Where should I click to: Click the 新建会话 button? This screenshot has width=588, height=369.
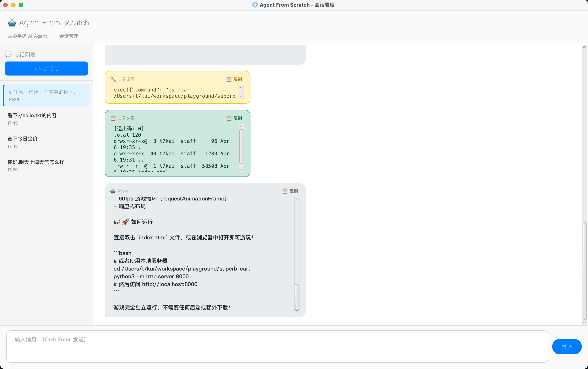(46, 69)
